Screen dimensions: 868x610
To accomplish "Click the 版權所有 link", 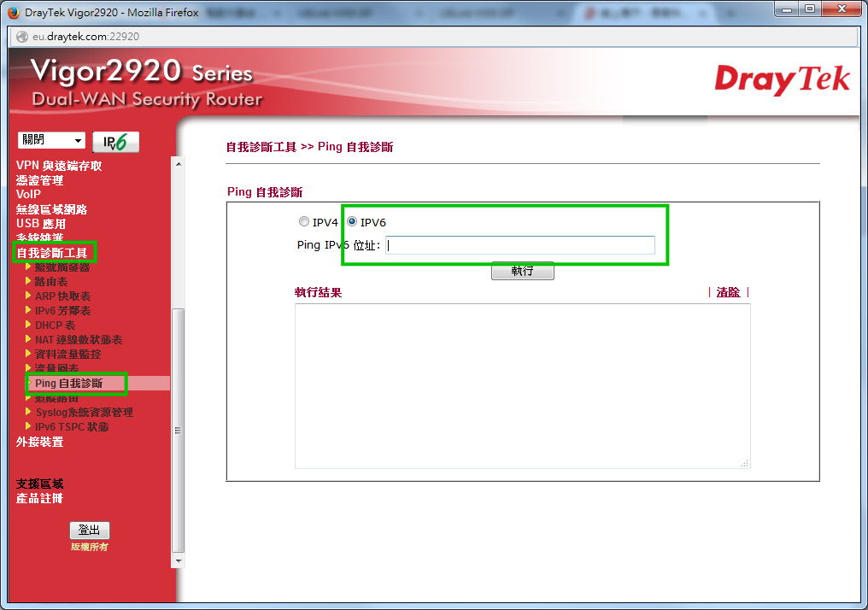I will coord(89,547).
